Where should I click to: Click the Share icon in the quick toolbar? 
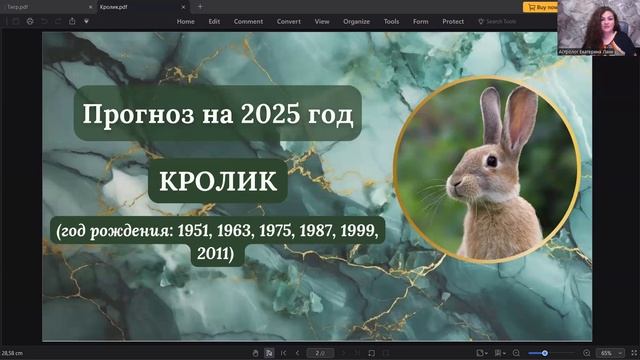[72, 21]
